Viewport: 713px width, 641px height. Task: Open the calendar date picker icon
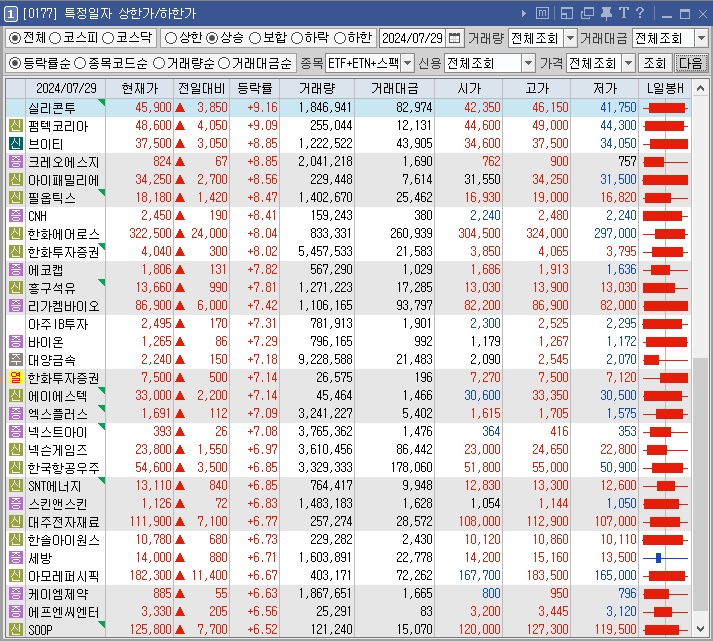click(454, 38)
